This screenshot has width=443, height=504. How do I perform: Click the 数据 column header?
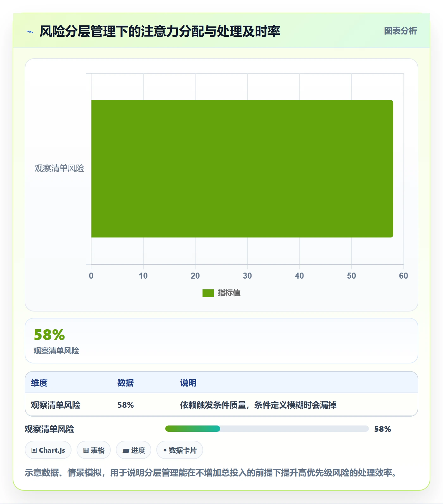126,383
